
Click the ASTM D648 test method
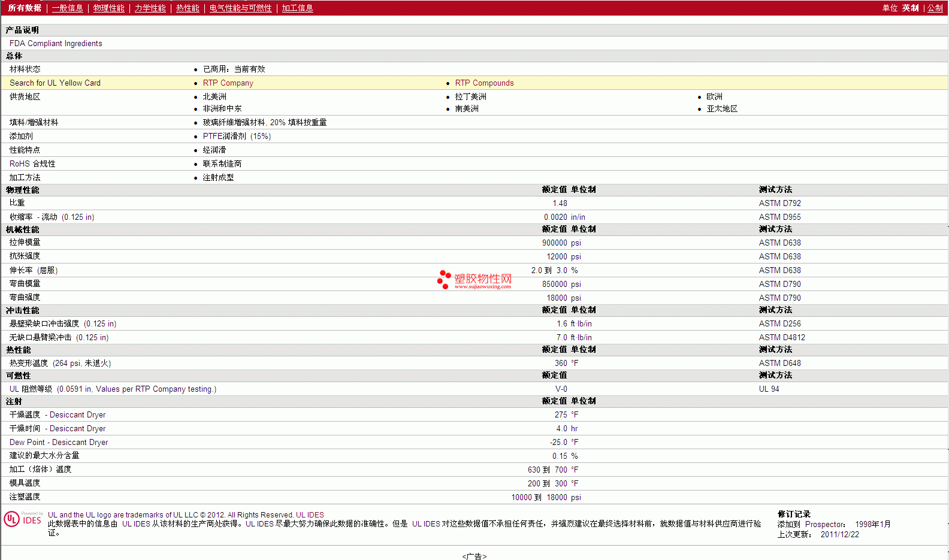[x=780, y=364]
